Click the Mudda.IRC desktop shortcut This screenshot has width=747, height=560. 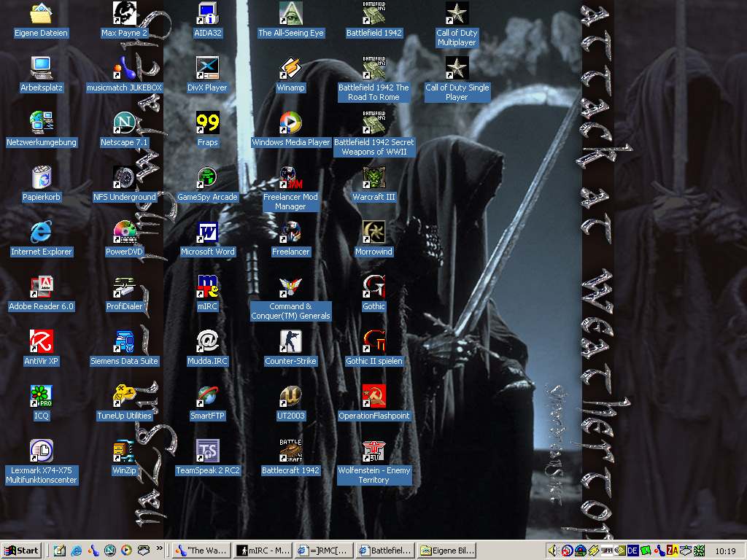pyautogui.click(x=208, y=342)
